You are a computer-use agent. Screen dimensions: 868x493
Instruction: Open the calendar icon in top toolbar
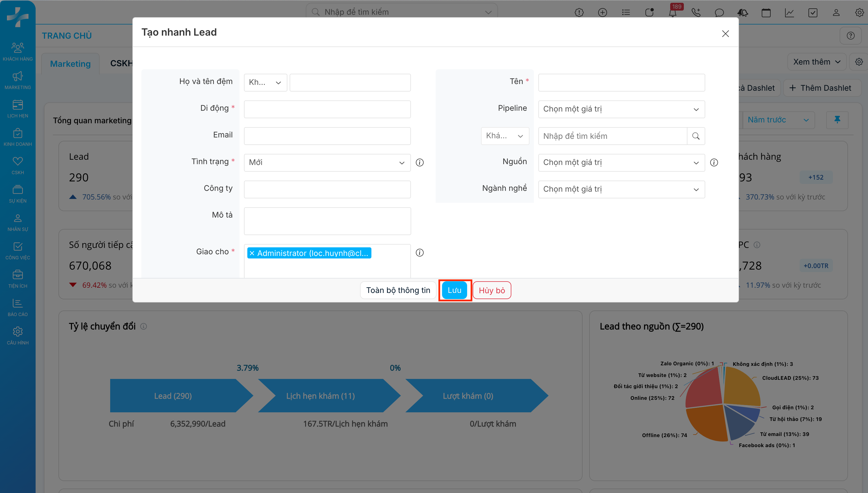tap(766, 13)
